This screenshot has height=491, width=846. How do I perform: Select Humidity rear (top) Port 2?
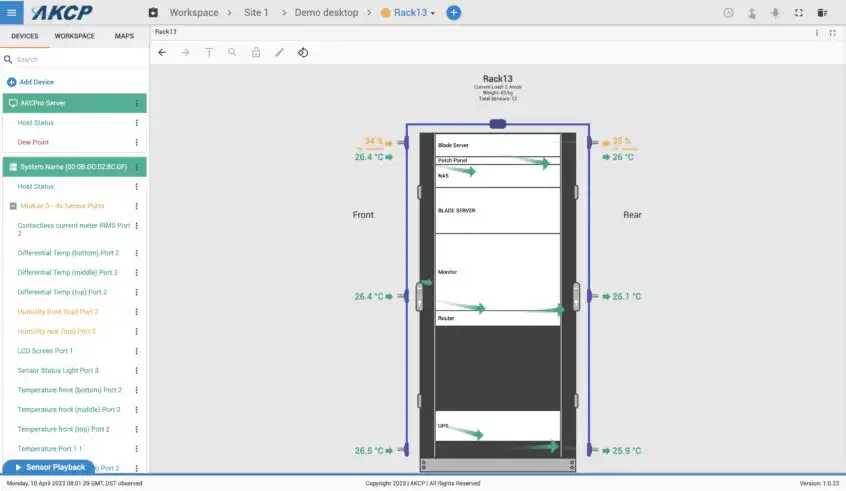pos(56,331)
